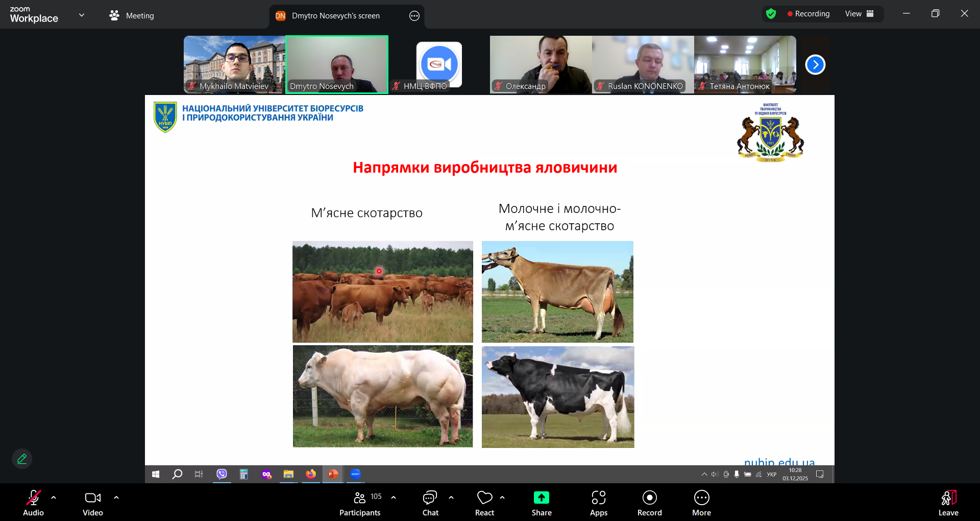Open the Chat panel
Screen dimensions: 980x521
[430, 503]
